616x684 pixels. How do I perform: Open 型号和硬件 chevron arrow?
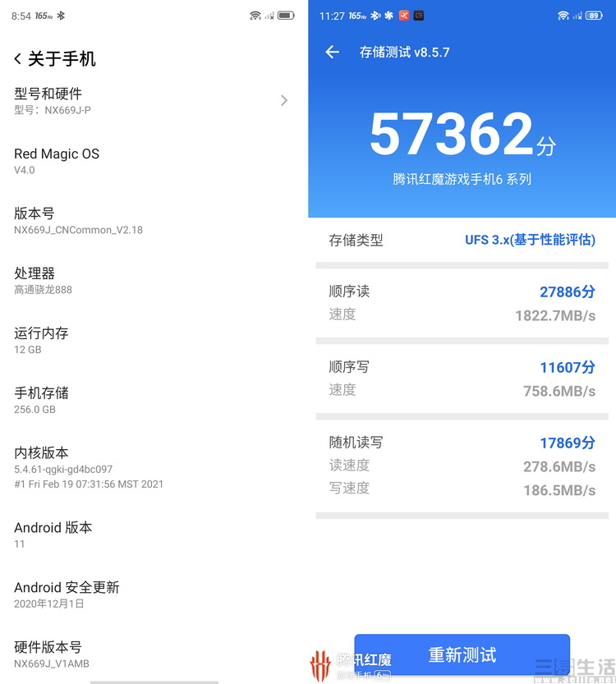(x=284, y=101)
